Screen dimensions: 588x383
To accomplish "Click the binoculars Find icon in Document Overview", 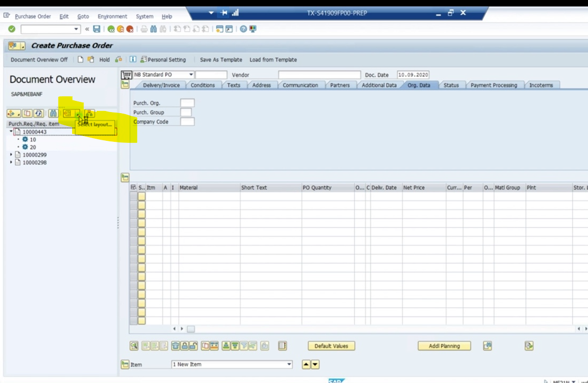I will click(x=53, y=113).
